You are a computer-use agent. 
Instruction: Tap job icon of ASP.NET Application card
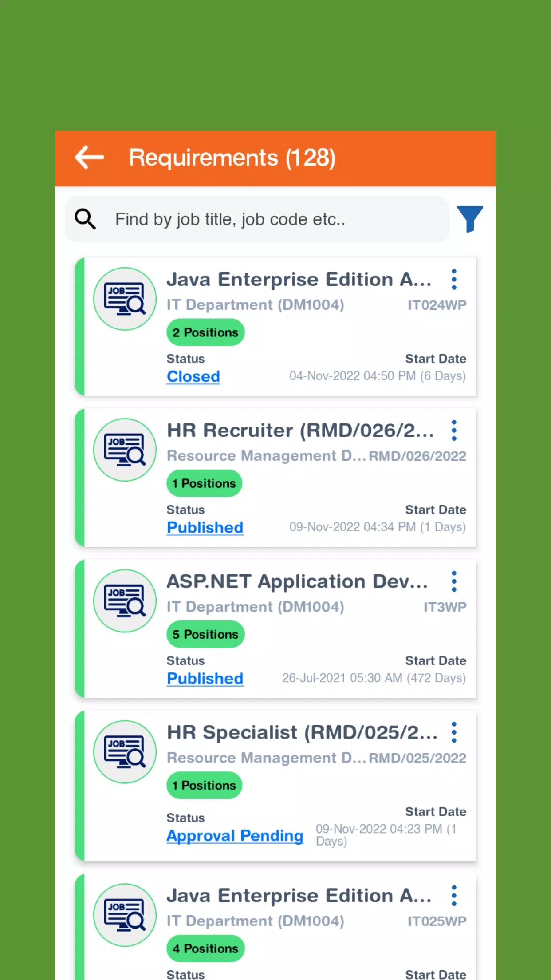tap(125, 601)
